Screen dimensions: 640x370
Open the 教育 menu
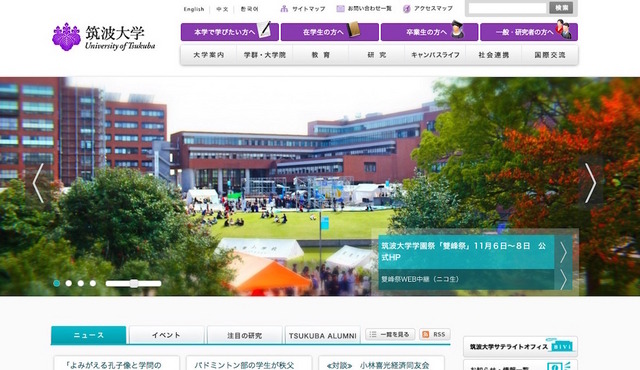click(321, 55)
